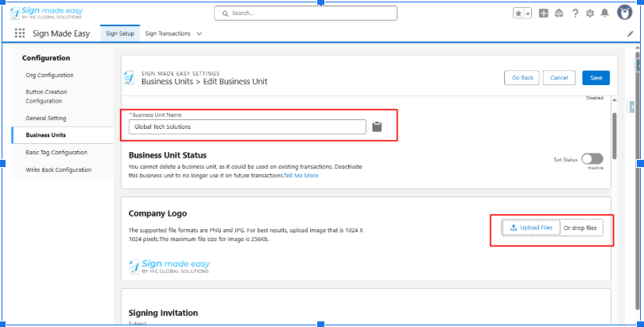
Task: Click the clipboard icon beside Business Unit Name
Action: pos(377,127)
